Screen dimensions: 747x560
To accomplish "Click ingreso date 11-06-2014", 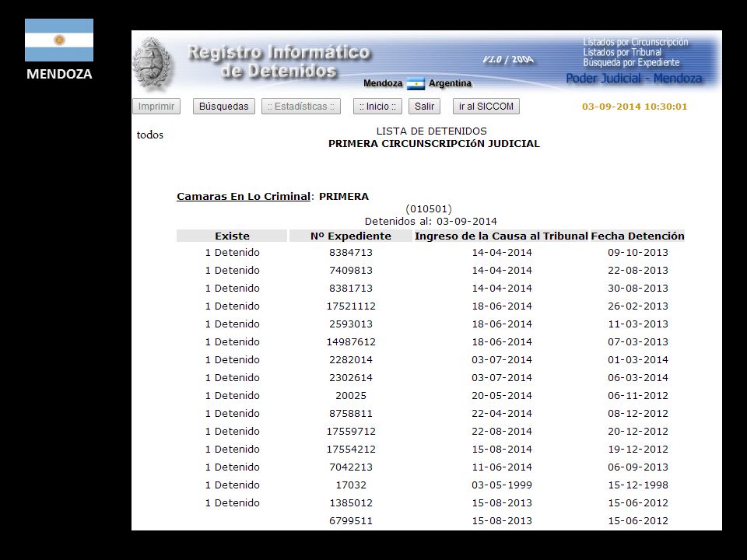I will [502, 467].
